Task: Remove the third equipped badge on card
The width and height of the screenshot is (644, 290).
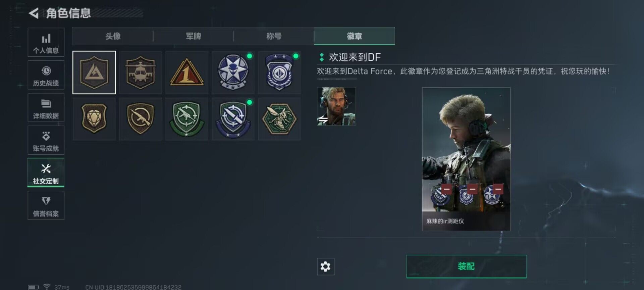Action: click(498, 189)
